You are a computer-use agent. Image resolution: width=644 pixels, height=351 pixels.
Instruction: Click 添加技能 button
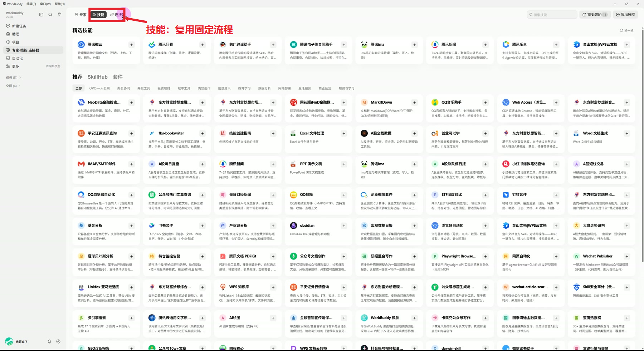625,15
